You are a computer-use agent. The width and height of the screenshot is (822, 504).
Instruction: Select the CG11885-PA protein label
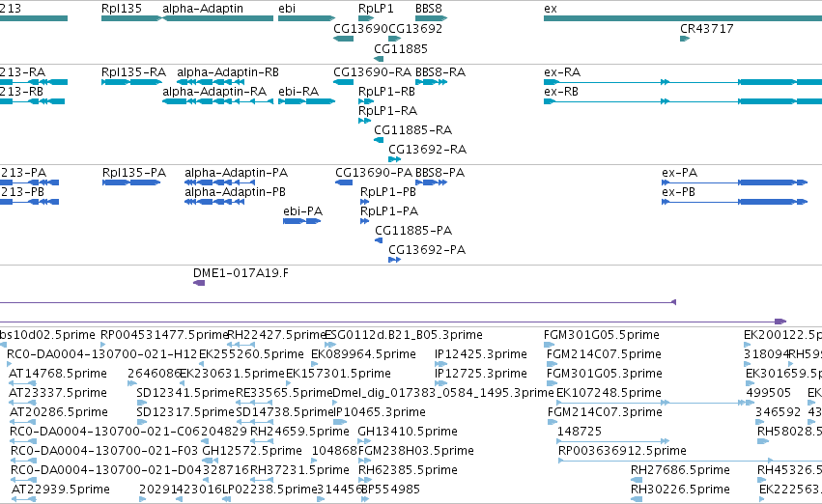(x=413, y=231)
